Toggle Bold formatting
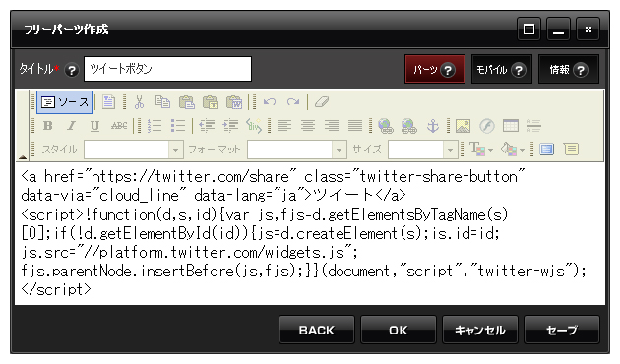The height and width of the screenshot is (364, 620). coord(48,126)
